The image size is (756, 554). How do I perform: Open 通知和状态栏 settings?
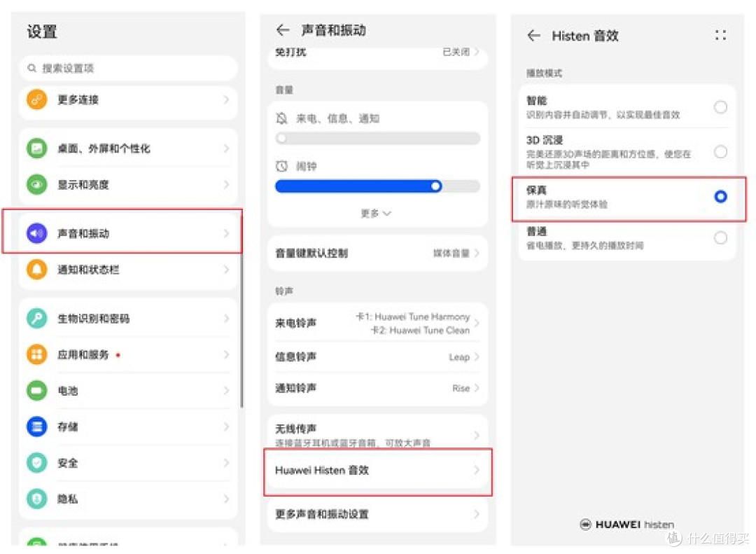point(128,269)
